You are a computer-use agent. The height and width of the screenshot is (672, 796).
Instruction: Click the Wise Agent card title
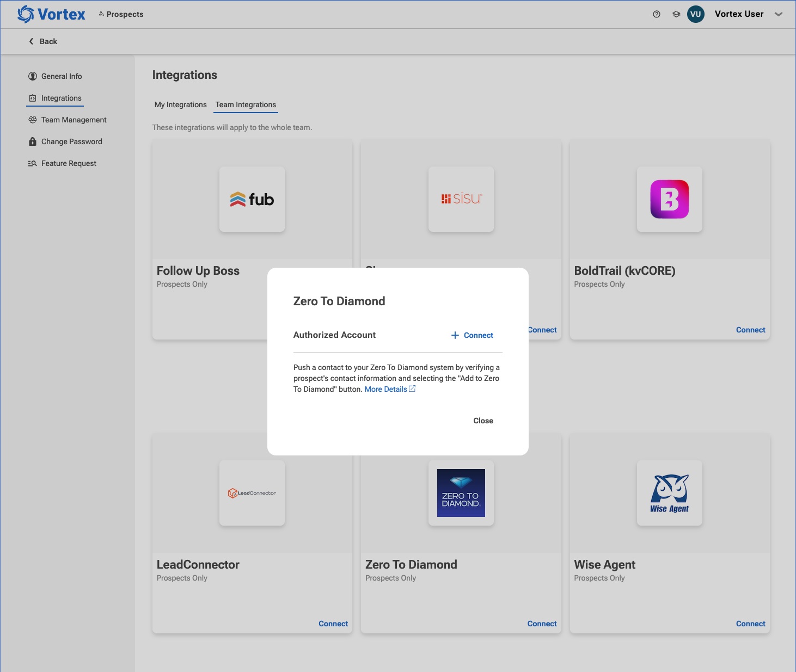604,564
